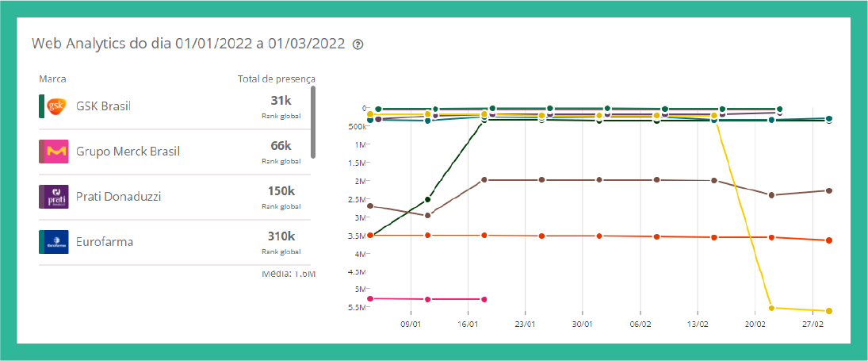
Task: Click the Grupo Merck Brasil pink logo
Action: 54,151
